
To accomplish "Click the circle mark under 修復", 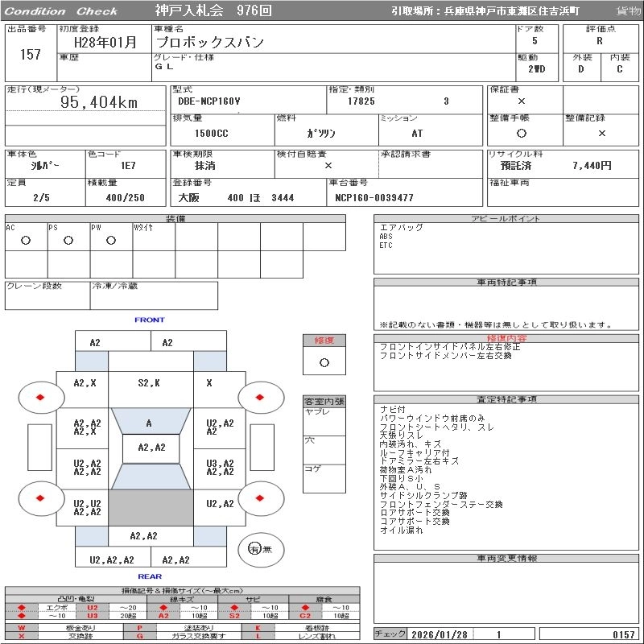I will pyautogui.click(x=324, y=362).
